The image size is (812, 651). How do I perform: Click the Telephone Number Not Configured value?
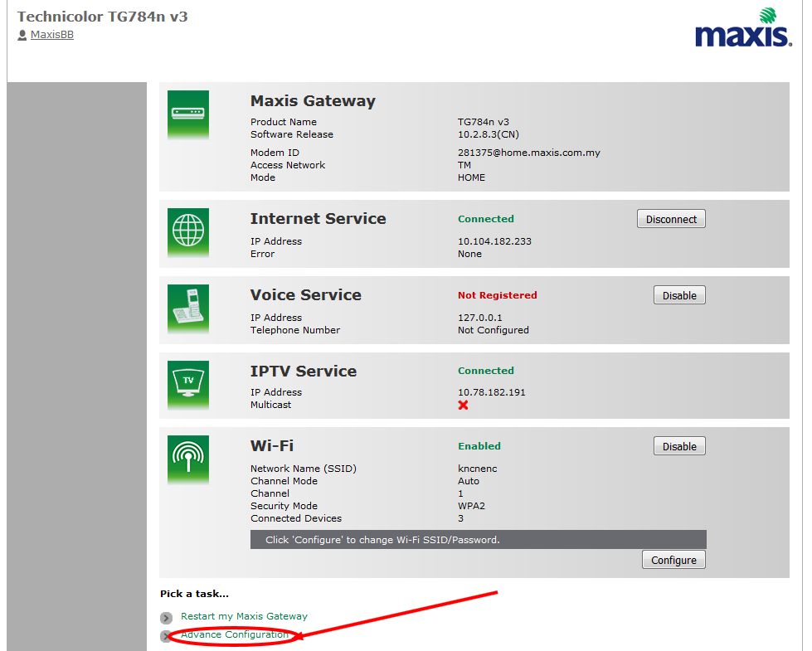point(493,330)
